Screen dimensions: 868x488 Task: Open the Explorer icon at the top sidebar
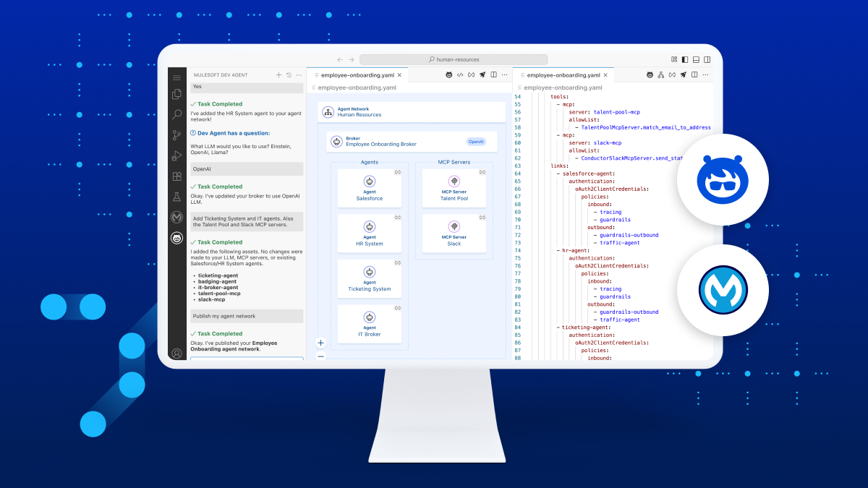click(176, 93)
